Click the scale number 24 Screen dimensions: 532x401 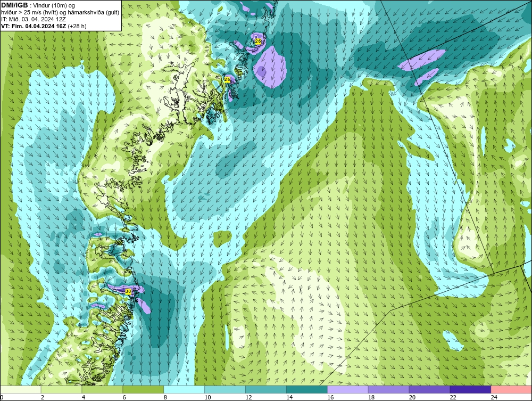tap(494, 397)
